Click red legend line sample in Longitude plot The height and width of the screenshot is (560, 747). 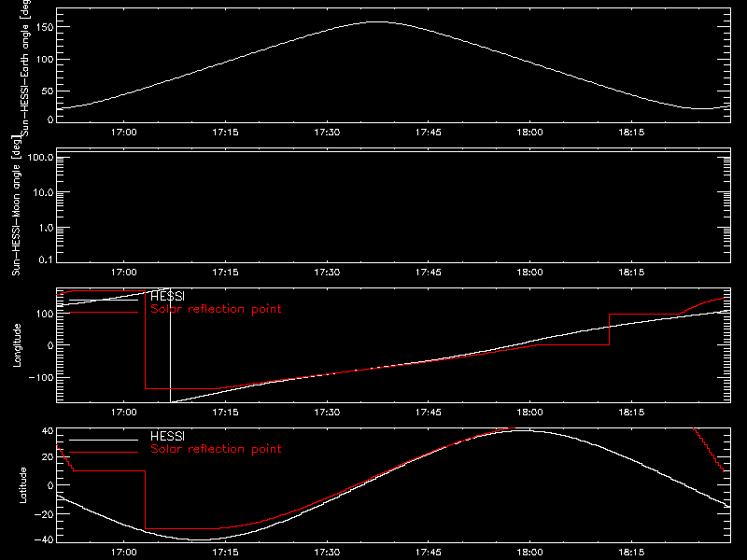104,313
